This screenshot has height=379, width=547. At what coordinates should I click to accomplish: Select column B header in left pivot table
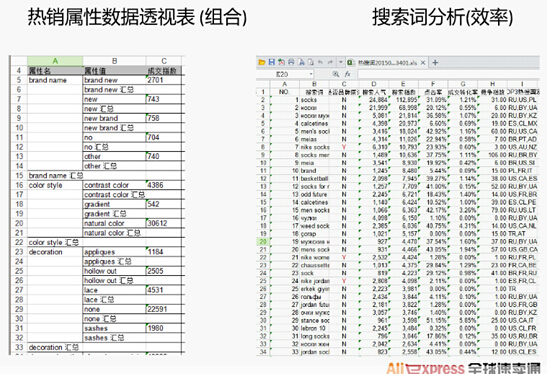tap(114, 61)
